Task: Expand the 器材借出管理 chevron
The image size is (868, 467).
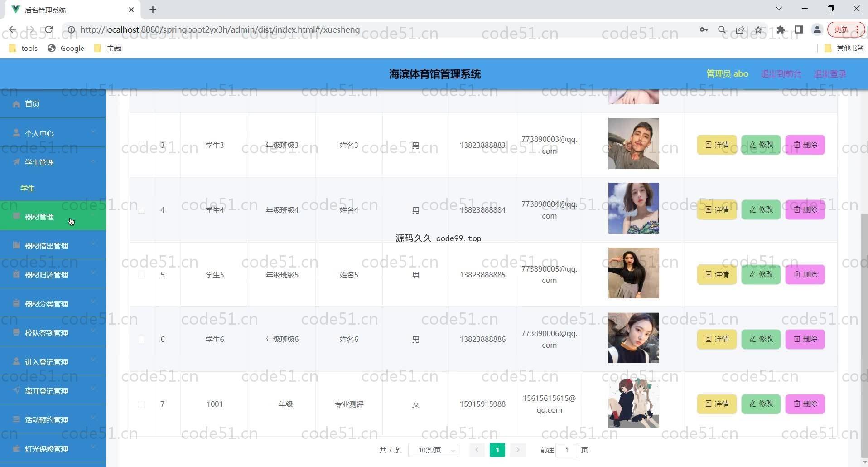Action: pyautogui.click(x=93, y=244)
